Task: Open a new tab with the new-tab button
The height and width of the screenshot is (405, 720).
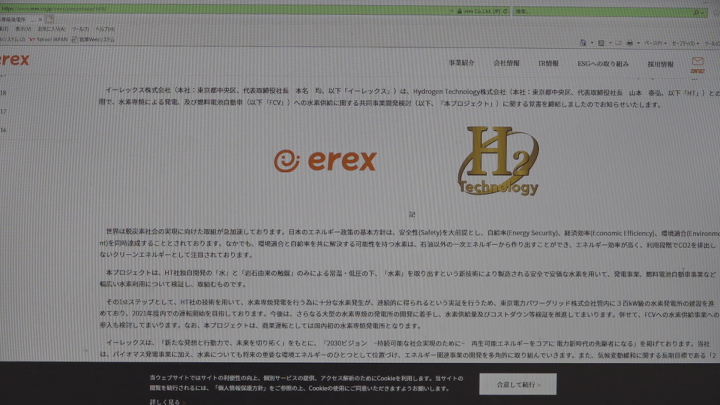Action: click(x=50, y=19)
